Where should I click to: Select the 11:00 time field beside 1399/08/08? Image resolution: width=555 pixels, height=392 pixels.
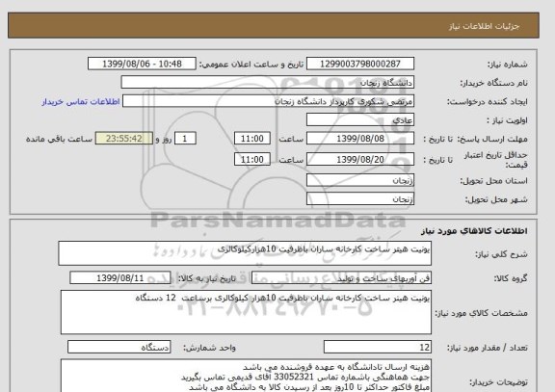pos(252,139)
